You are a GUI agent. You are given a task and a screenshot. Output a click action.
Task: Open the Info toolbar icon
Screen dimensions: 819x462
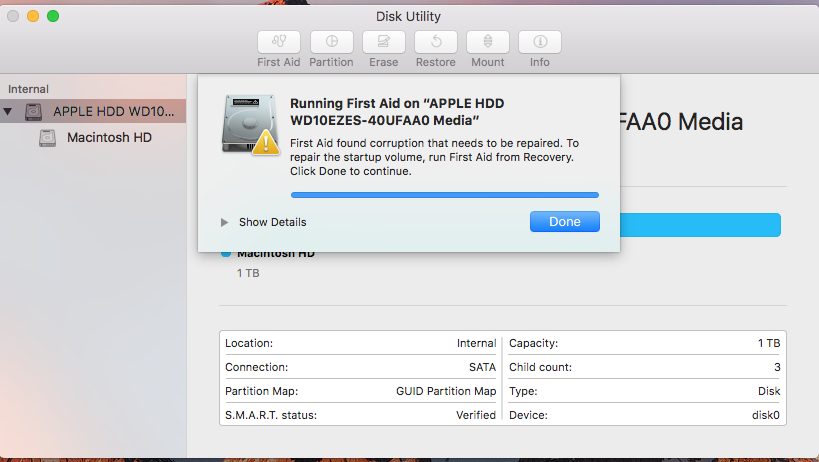coord(540,42)
